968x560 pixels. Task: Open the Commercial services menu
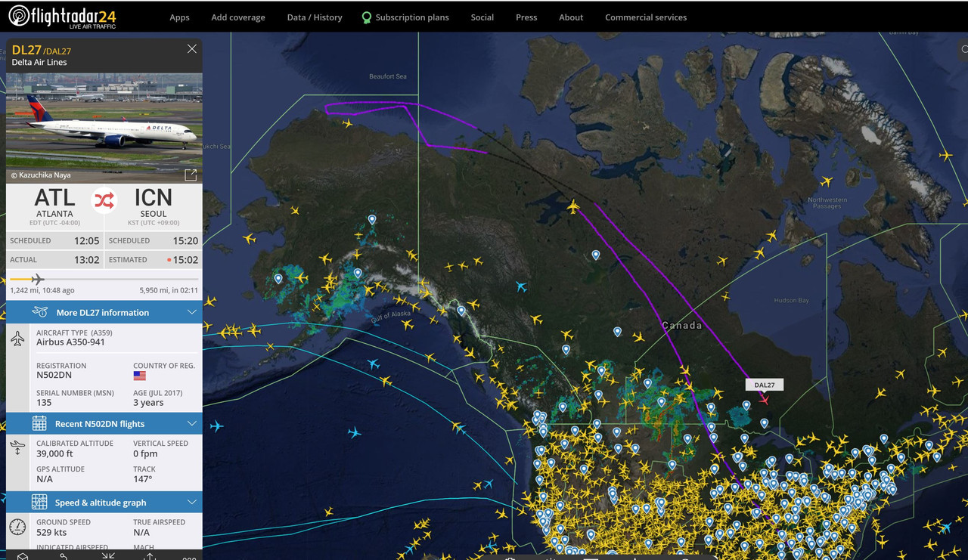(x=646, y=17)
